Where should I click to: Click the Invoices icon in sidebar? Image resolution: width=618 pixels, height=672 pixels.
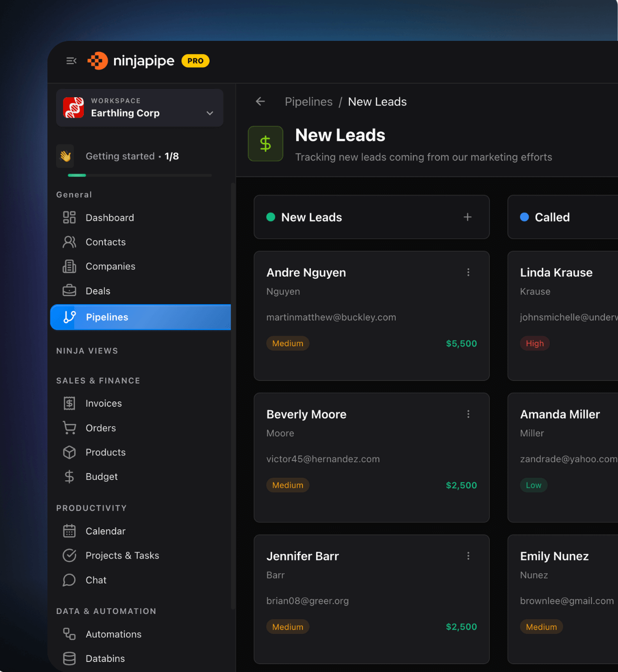pos(69,404)
